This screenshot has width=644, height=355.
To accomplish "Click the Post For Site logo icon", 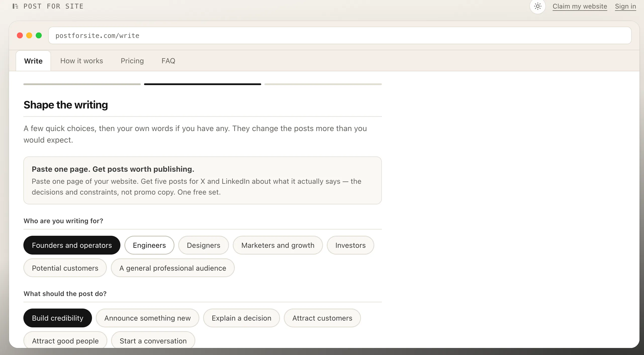I will click(15, 6).
